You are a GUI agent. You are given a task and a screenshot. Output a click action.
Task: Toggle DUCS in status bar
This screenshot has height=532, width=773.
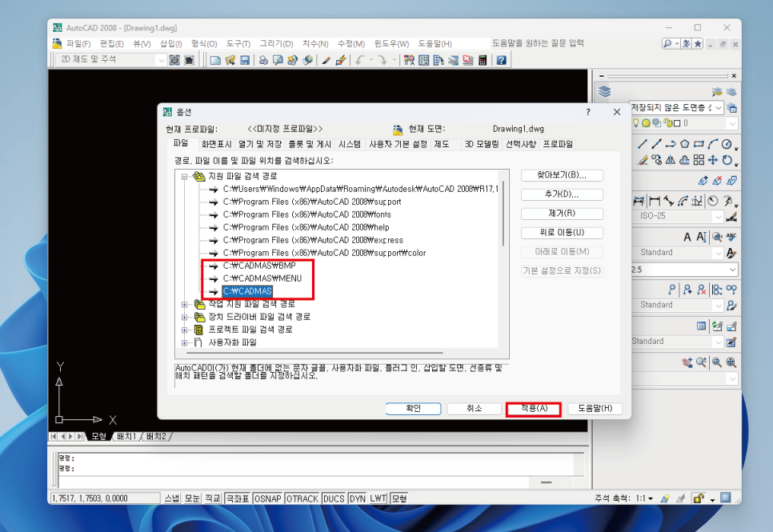[x=334, y=498]
